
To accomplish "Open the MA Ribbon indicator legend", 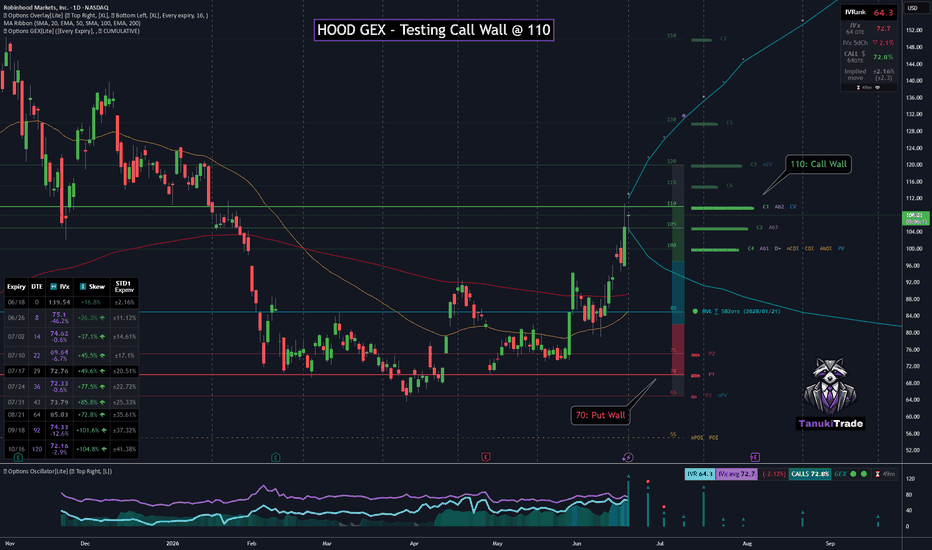I will pyautogui.click(x=72, y=23).
